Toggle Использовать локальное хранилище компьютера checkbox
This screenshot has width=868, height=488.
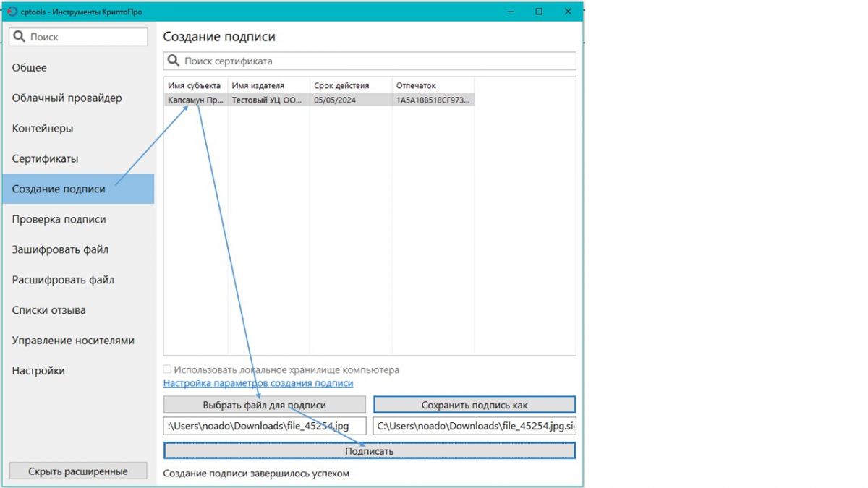click(x=168, y=369)
